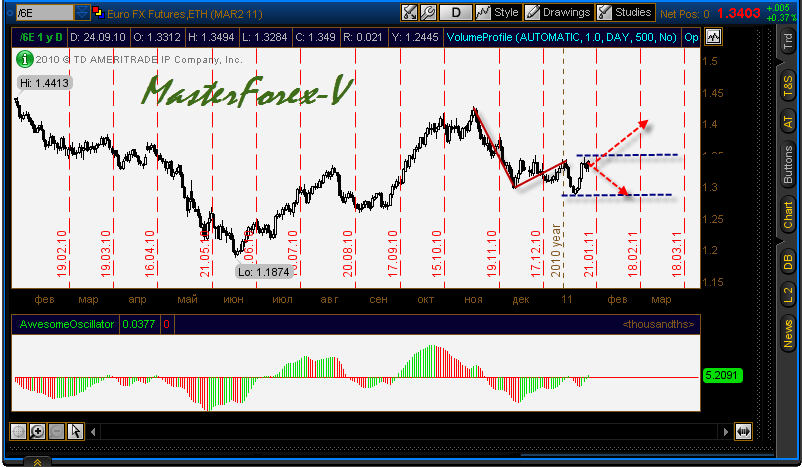This screenshot has height=467, width=802.
Task: Click the Euro FX Futures,ETH (MAR2 11) title
Action: tap(185, 14)
